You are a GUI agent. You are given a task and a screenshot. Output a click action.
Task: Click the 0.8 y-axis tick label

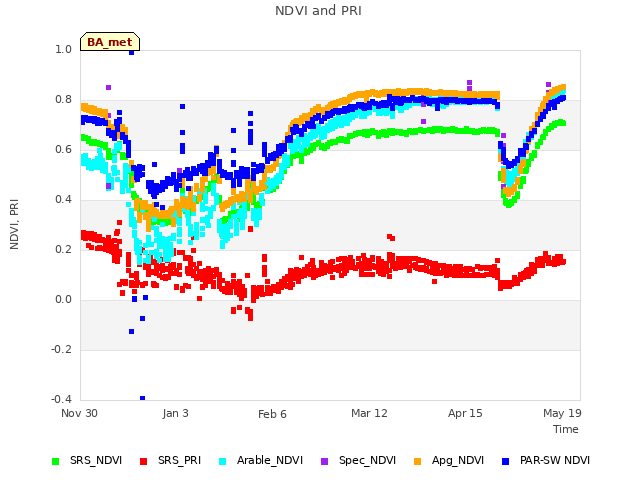[63, 100]
